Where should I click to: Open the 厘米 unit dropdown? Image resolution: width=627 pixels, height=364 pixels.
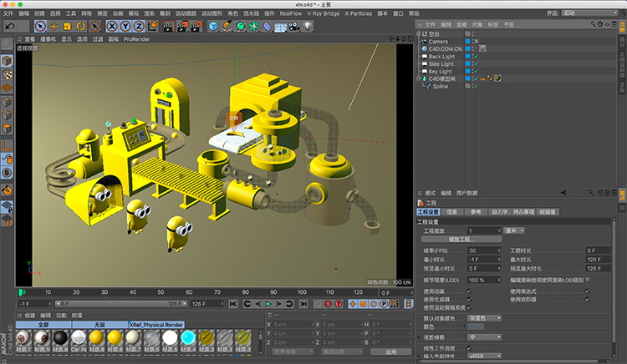514,230
